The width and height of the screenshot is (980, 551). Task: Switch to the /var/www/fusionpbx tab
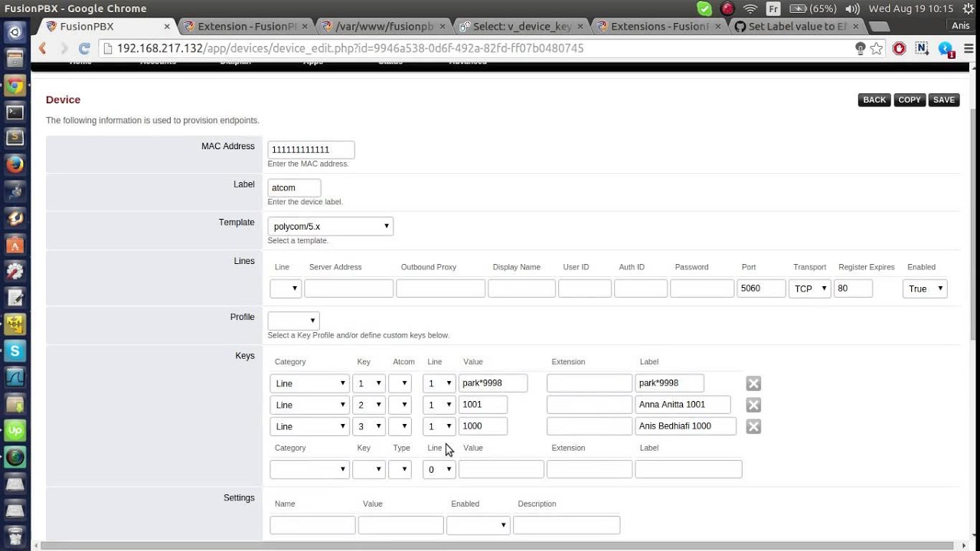click(384, 26)
